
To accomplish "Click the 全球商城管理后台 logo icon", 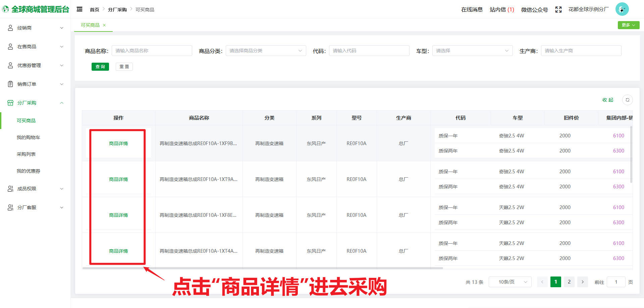I will click(x=5, y=9).
